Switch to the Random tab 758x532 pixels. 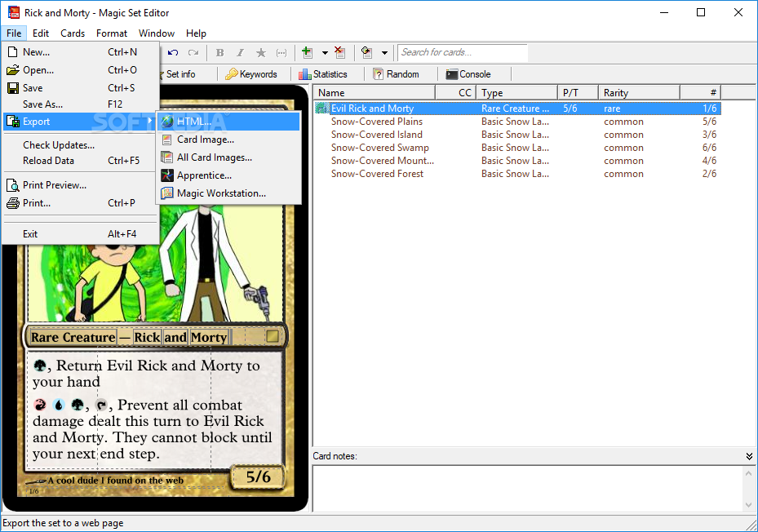[397, 74]
